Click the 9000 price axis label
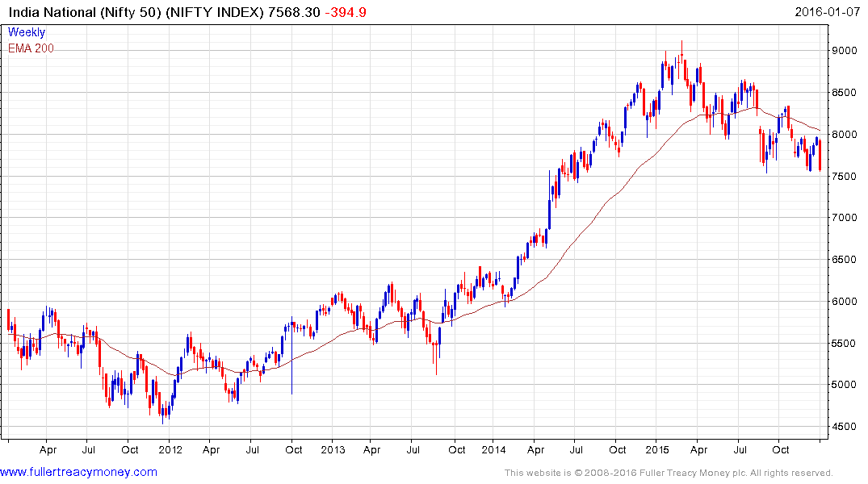Viewport: 868px width, 484px height. (845, 50)
